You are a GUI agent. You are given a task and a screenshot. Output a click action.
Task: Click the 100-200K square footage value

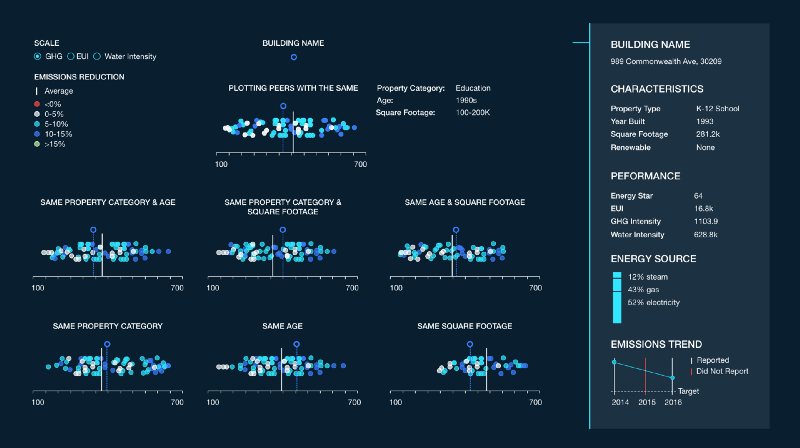point(473,113)
